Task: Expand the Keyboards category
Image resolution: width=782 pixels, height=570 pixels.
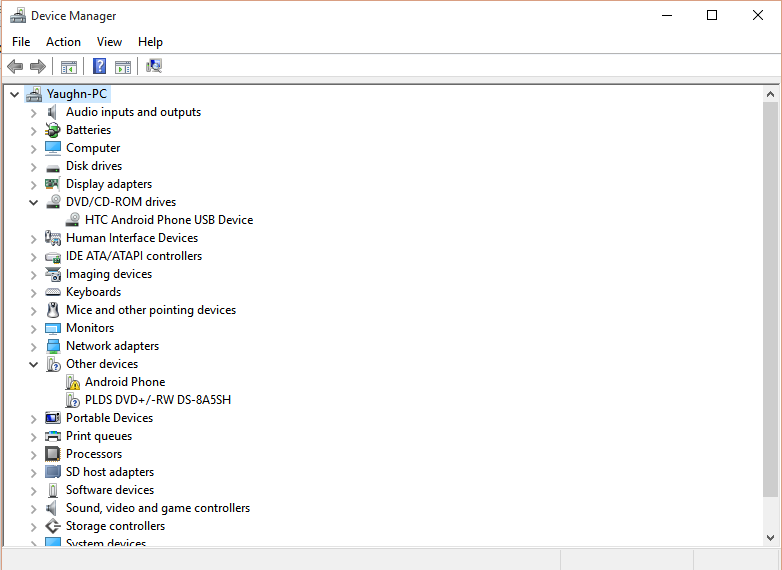Action: (33, 293)
